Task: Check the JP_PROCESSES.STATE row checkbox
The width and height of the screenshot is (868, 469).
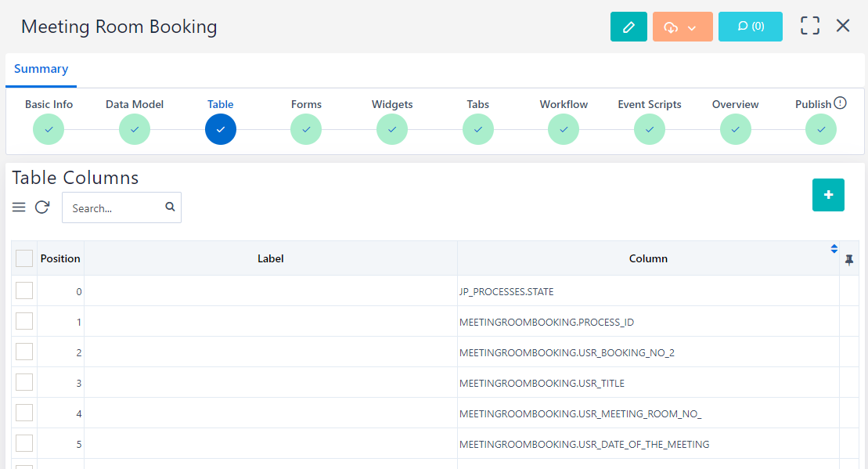Action: coord(24,290)
